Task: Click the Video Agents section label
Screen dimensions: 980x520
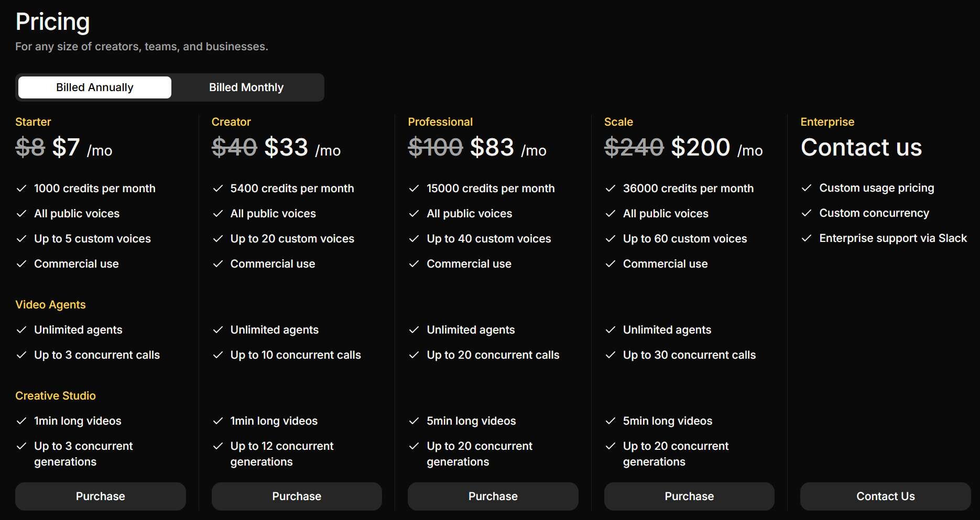Action: click(x=50, y=305)
